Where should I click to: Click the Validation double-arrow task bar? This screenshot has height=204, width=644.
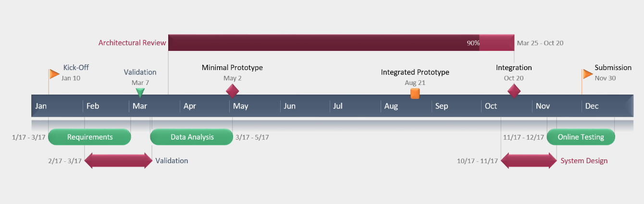118,161
